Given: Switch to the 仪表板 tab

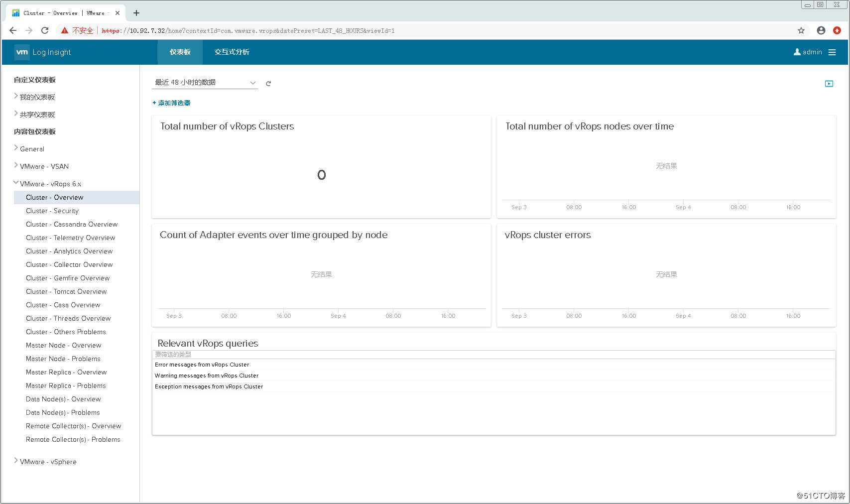Looking at the screenshot, I should click(x=180, y=52).
